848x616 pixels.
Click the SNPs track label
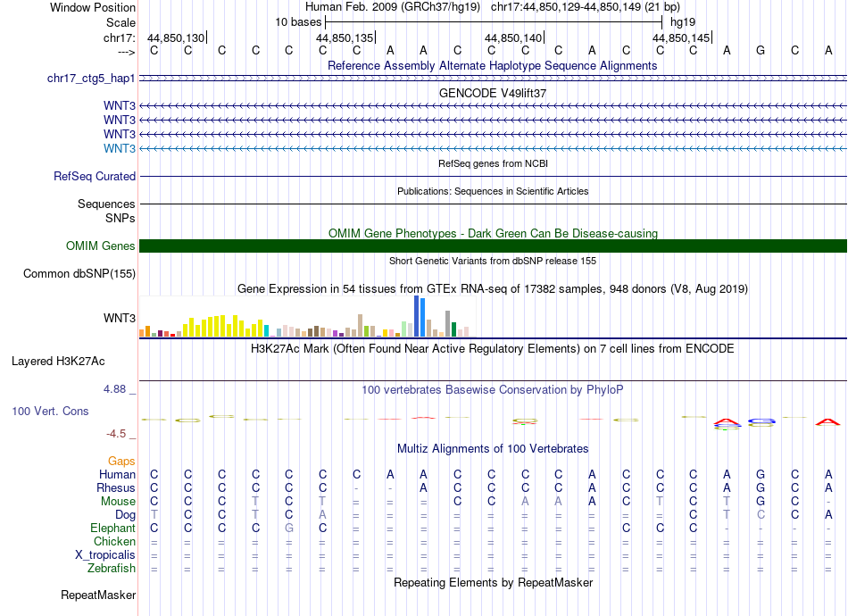click(121, 218)
